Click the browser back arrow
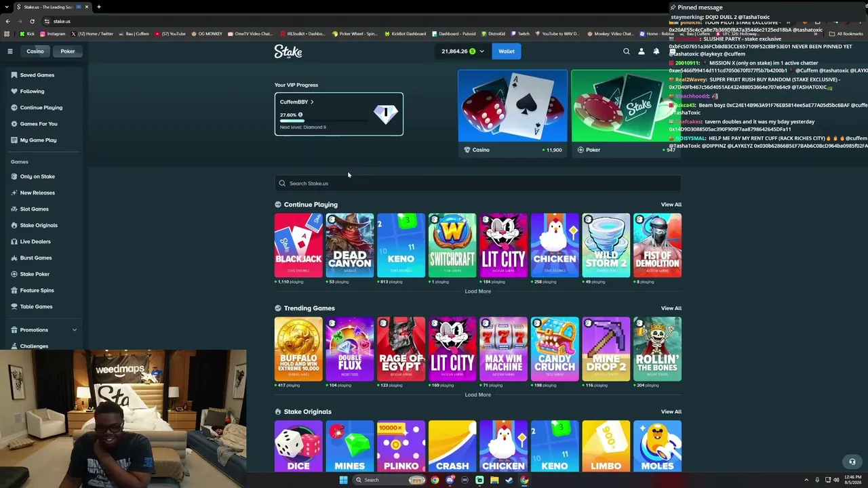 click(7, 21)
